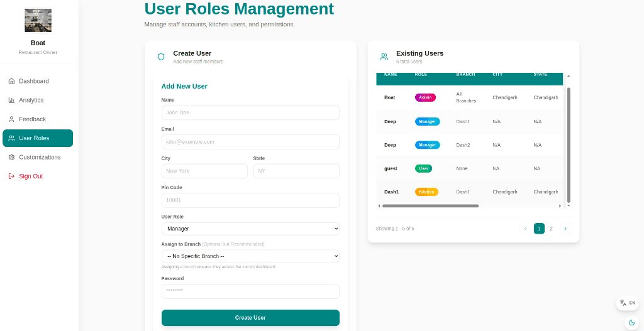
Task: Click the name Boat in users table
Action: 390,97
